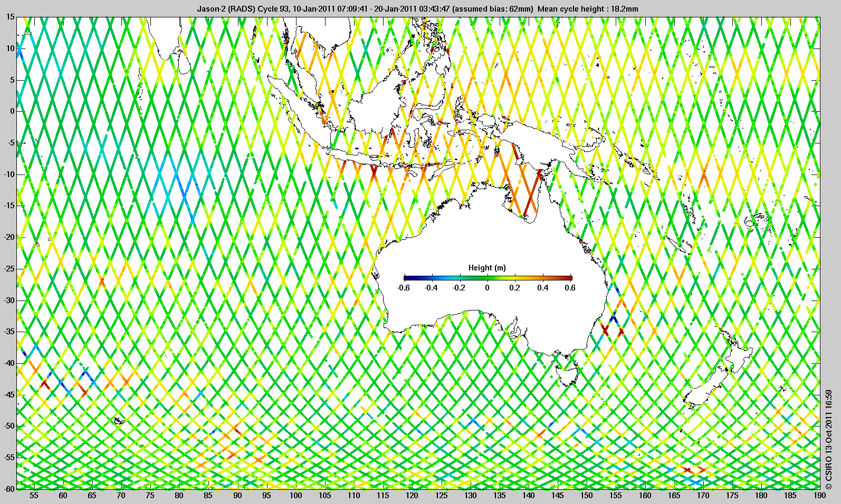Image resolution: width=841 pixels, height=504 pixels.
Task: Click longitude axis label 125
Action: tap(441, 496)
